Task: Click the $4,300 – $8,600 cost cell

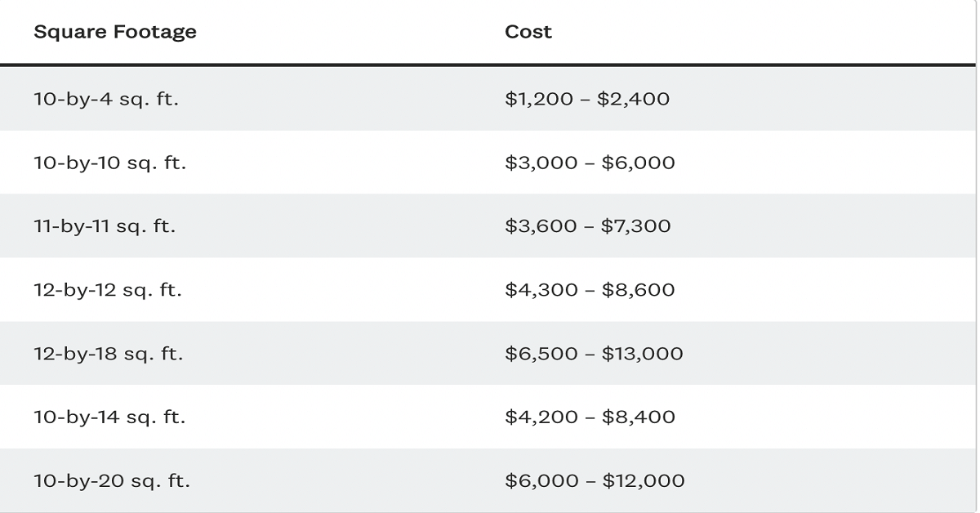Action: (x=590, y=290)
